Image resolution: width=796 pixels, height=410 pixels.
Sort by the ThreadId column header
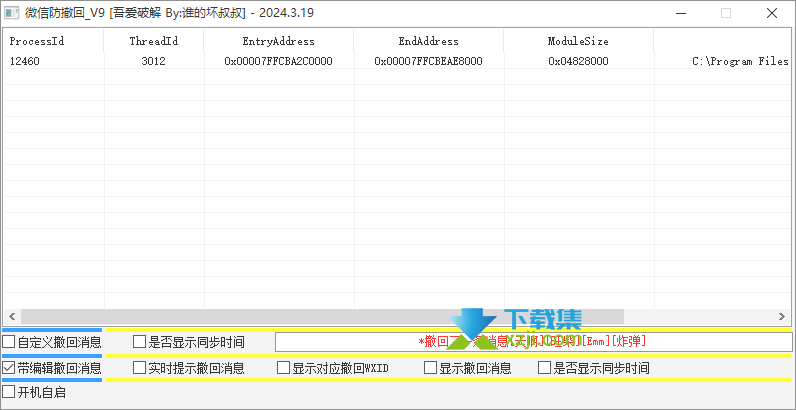coord(154,41)
